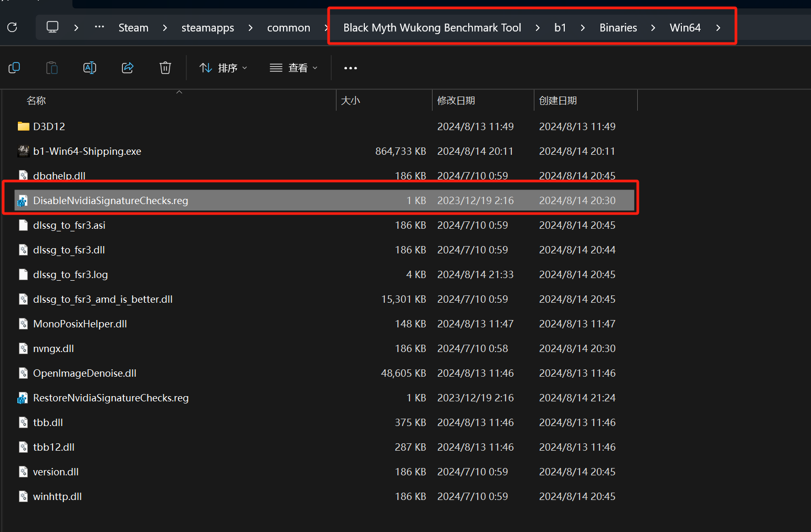Click the This PC monitor icon
This screenshot has height=532, width=811.
[52, 27]
